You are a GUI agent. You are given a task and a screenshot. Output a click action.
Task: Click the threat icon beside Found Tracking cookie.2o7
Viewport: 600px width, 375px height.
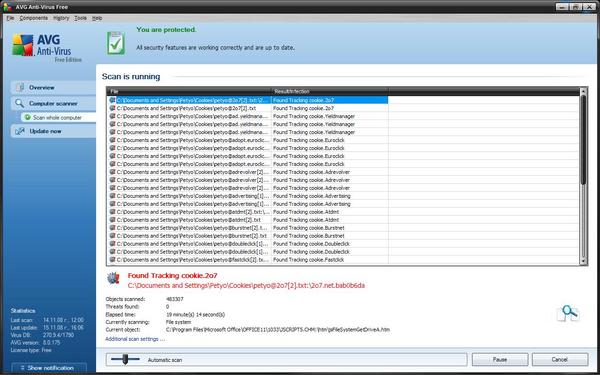113,279
